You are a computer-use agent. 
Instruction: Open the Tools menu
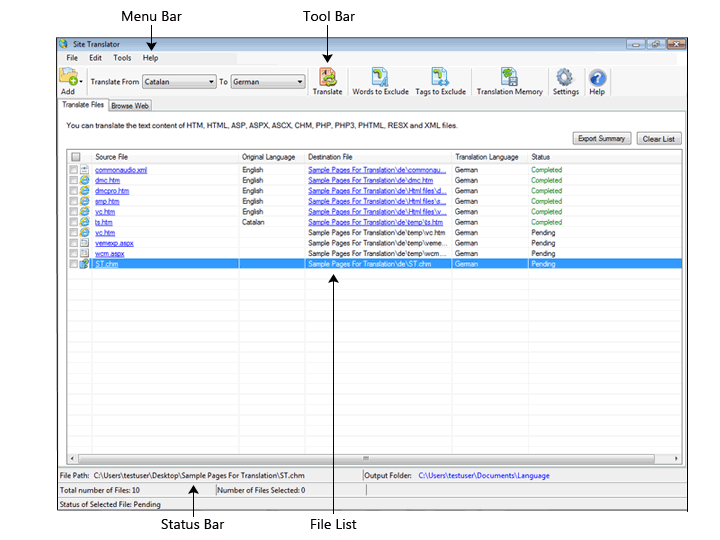pyautogui.click(x=122, y=58)
